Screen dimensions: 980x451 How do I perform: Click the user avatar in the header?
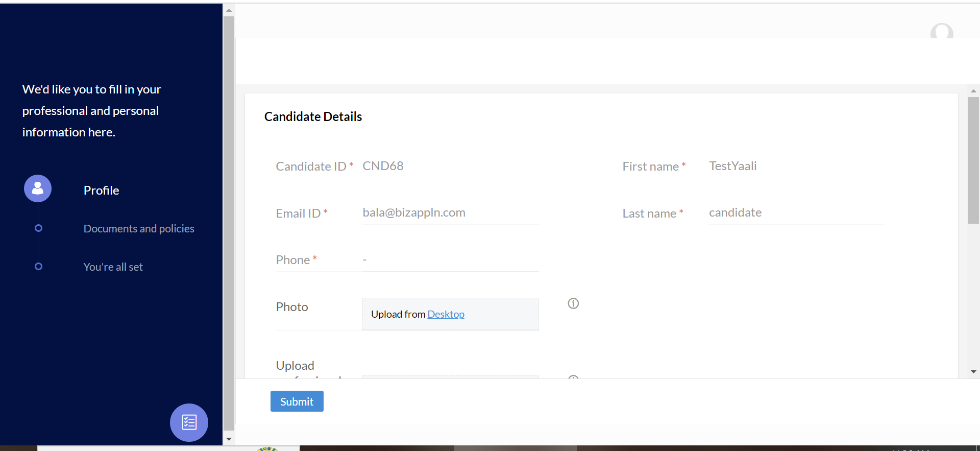(x=942, y=32)
